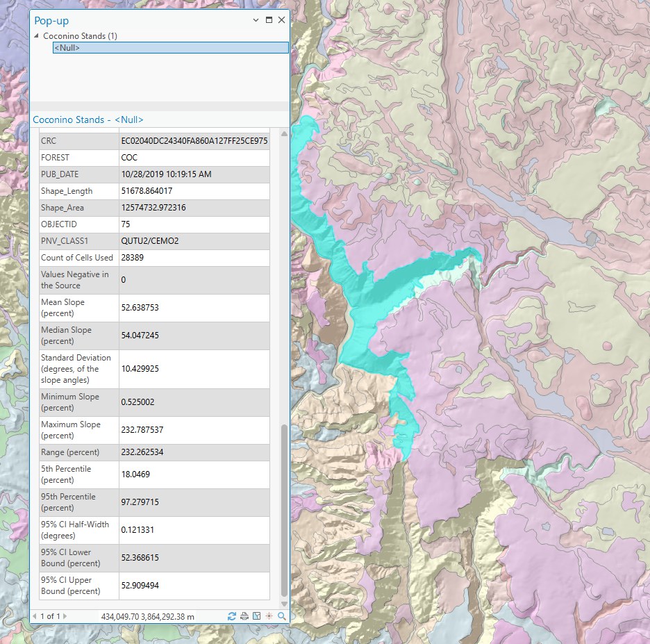Go to the previous pop-up record arrow

click(x=35, y=616)
